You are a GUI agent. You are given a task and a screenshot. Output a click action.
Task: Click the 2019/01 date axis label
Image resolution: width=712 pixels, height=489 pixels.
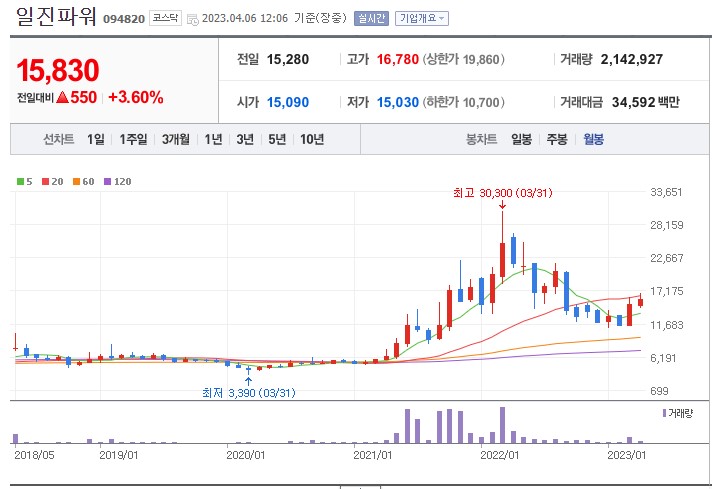[119, 455]
